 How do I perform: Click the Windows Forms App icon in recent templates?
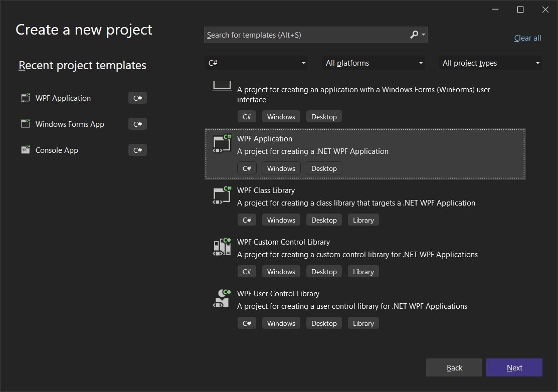coord(25,124)
